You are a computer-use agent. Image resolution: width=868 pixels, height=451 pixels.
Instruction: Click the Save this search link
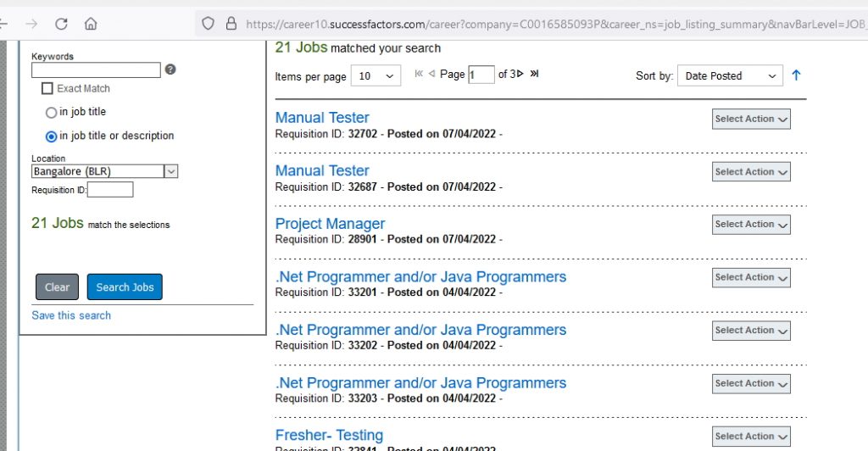[x=71, y=315]
